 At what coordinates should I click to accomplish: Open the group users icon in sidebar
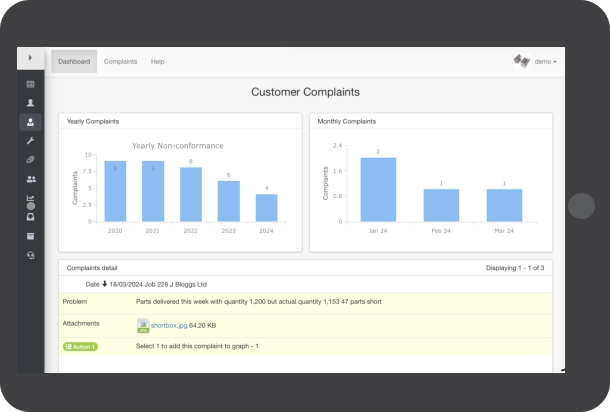click(x=30, y=179)
